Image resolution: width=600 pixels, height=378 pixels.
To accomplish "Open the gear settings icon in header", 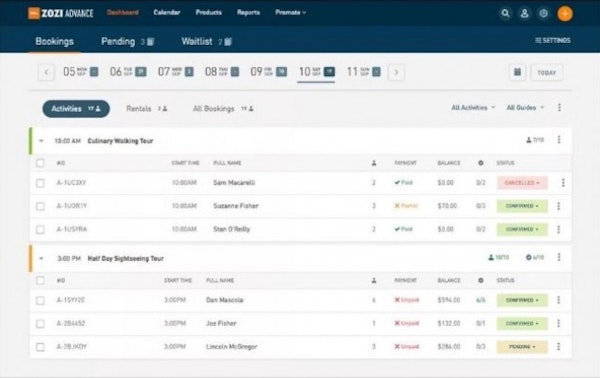I will click(x=543, y=13).
